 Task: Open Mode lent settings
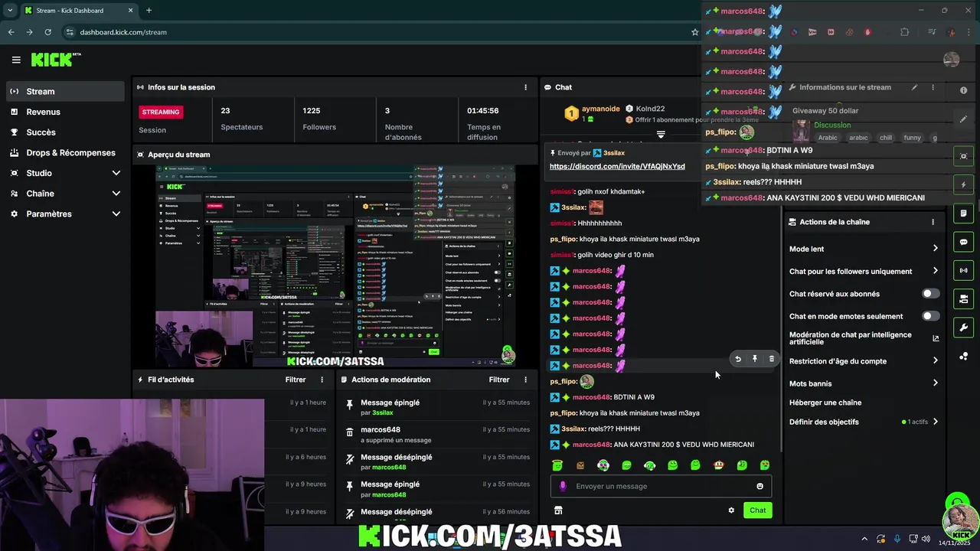click(864, 249)
